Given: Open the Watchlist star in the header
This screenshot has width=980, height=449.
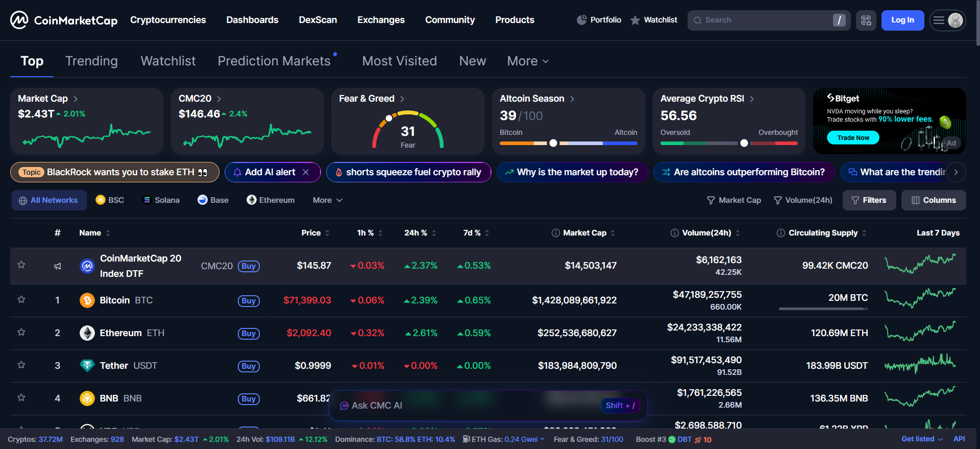Looking at the screenshot, I should pos(635,20).
